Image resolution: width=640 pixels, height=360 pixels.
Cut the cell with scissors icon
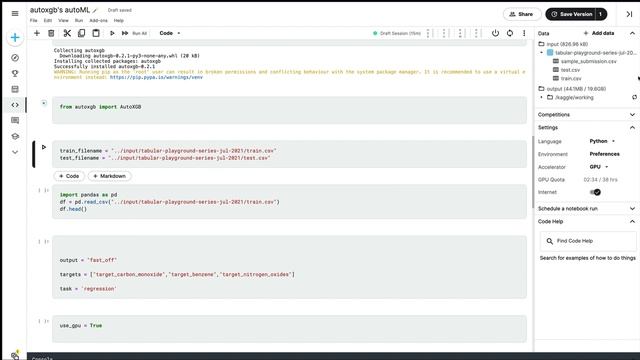point(67,33)
